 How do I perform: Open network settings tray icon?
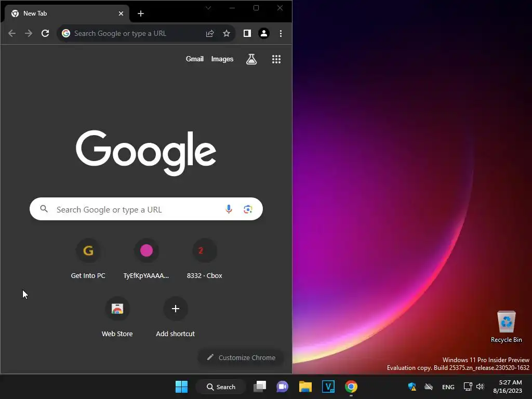click(468, 387)
